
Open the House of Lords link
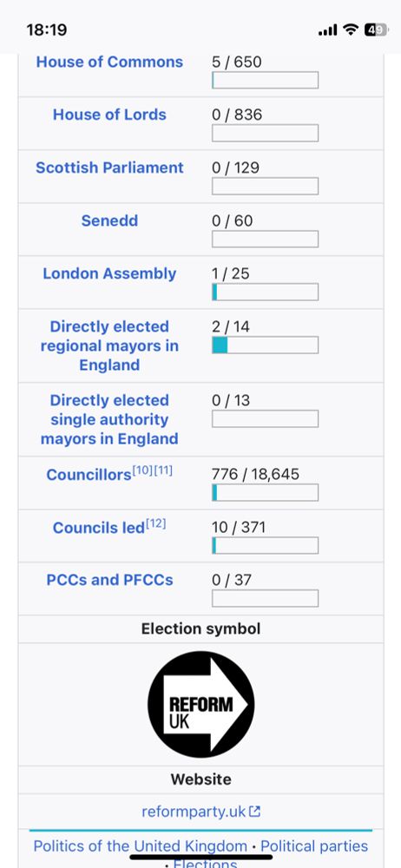(x=109, y=115)
